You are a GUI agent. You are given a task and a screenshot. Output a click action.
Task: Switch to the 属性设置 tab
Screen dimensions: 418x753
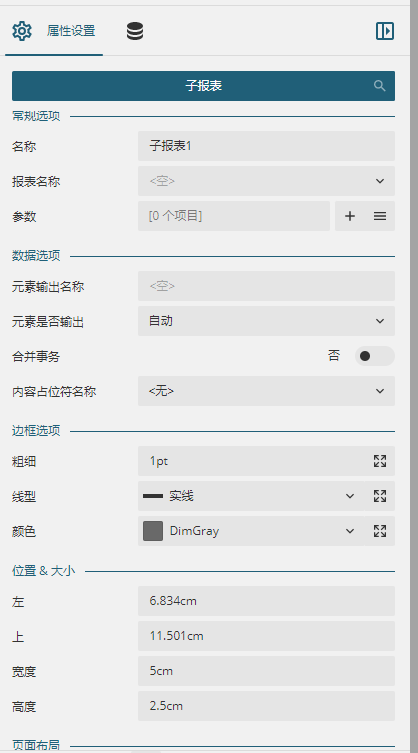coord(54,31)
